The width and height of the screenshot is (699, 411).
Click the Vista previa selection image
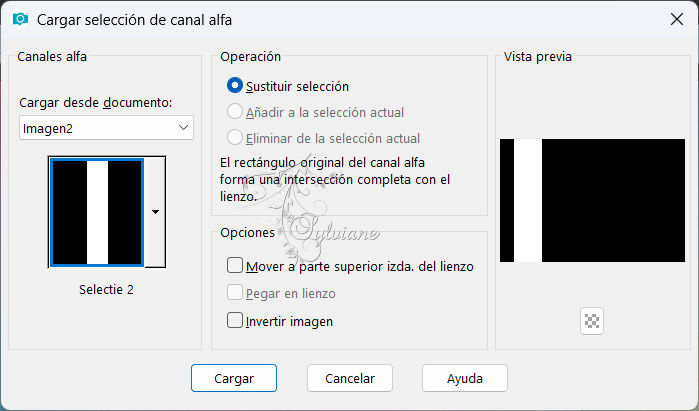pos(592,200)
